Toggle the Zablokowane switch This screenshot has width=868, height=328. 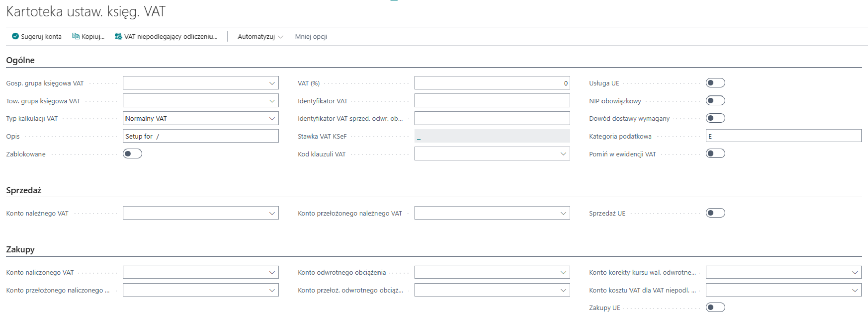pyautogui.click(x=133, y=154)
